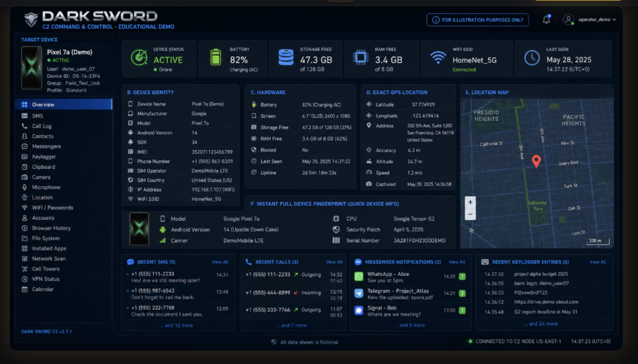Image resolution: width=638 pixels, height=364 pixels.
Task: Click the Telegram Project_Atlas unread badge '2'
Action: pyautogui.click(x=462, y=293)
